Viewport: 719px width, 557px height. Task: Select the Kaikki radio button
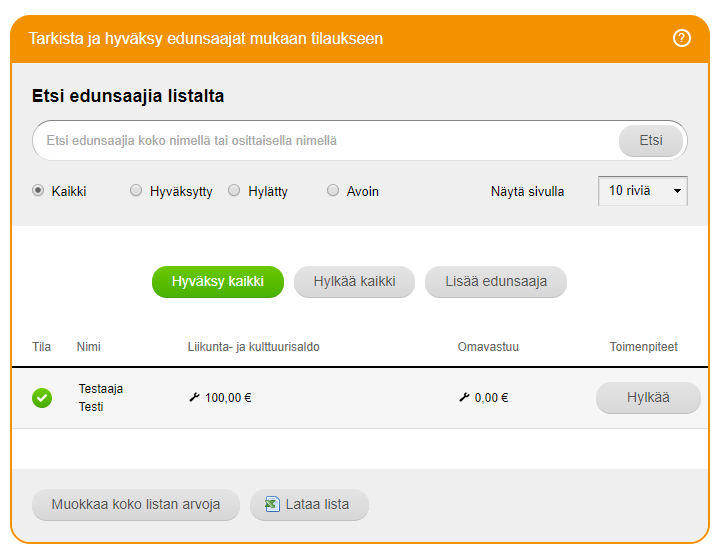click(x=38, y=190)
